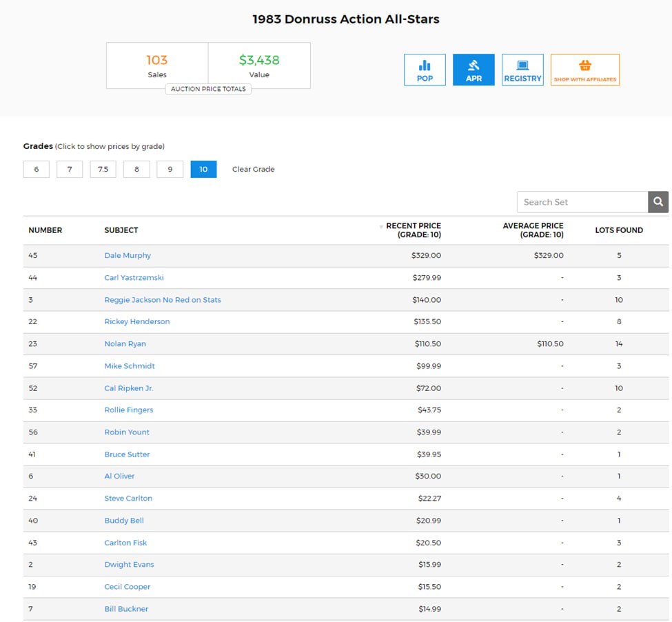Viewport: 672px width, 622px height.
Task: Sort by the Recent Price column header
Action: pyautogui.click(x=413, y=230)
